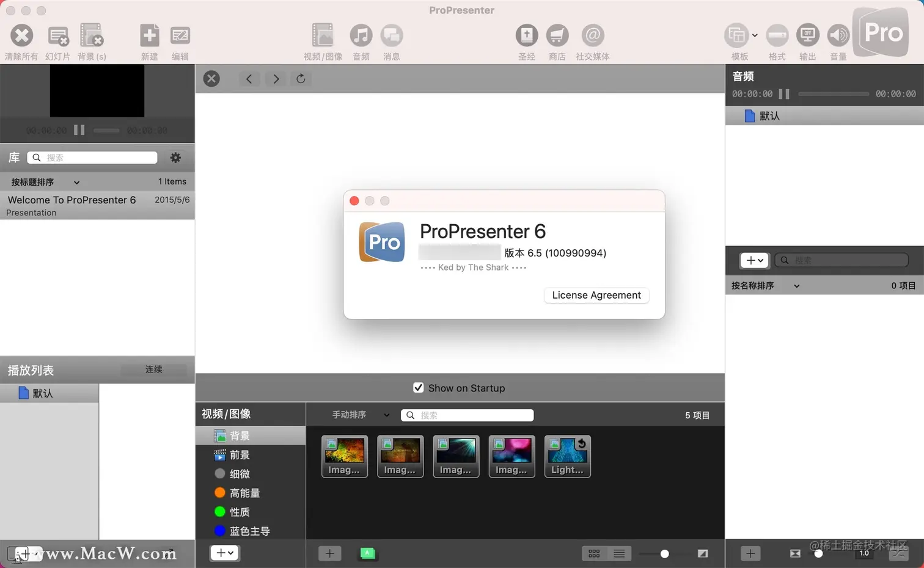
Task: Close the web browser panel with X
Action: coord(211,79)
